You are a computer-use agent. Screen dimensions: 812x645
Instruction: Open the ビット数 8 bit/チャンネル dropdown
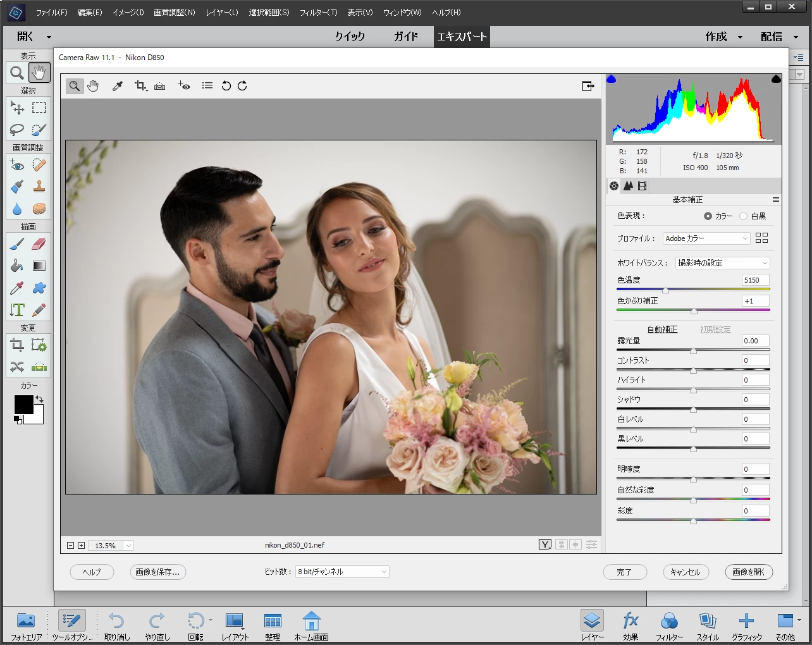(342, 572)
